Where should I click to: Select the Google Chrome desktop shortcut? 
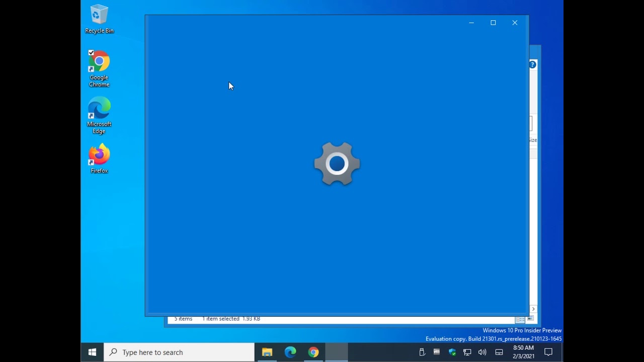[99, 69]
